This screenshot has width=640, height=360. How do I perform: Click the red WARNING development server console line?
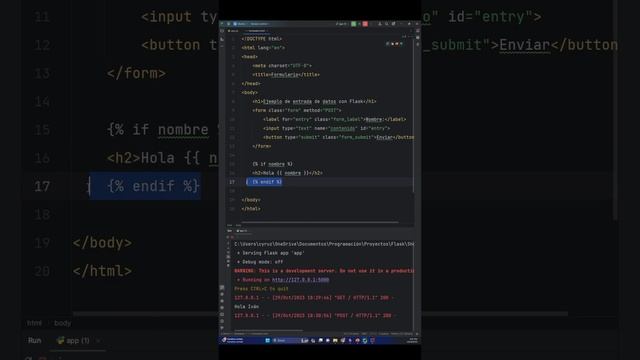[324, 271]
